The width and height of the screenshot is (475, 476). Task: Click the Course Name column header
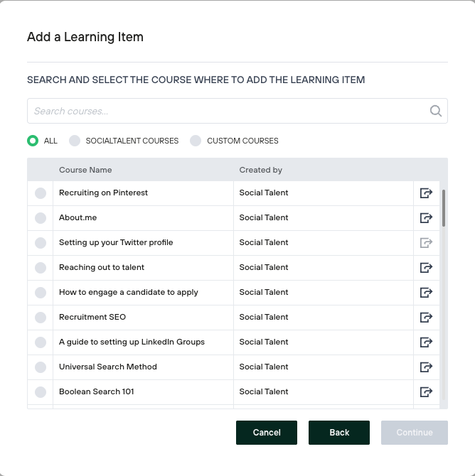[x=85, y=170]
